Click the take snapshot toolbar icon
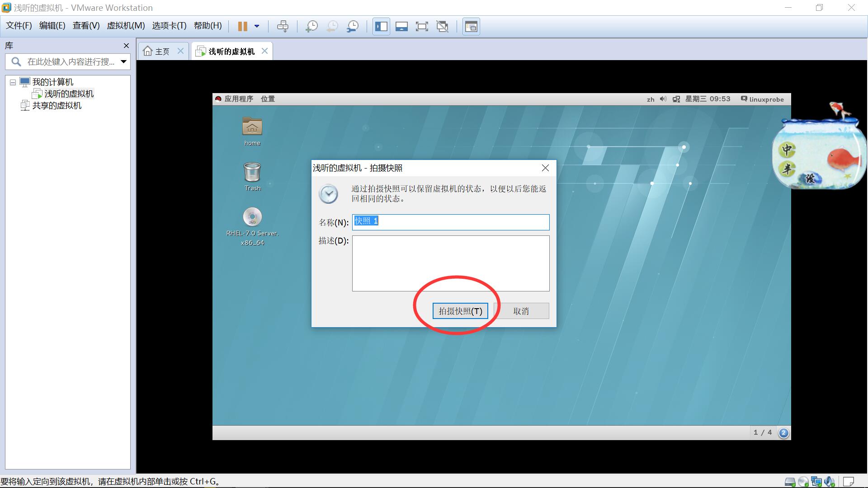This screenshot has width=868, height=488. click(x=311, y=26)
